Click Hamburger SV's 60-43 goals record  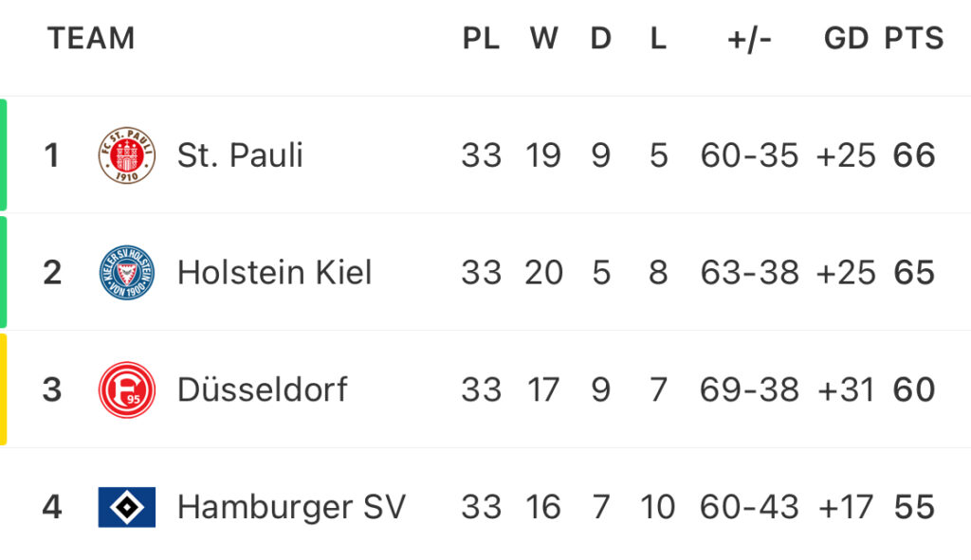[x=749, y=507]
